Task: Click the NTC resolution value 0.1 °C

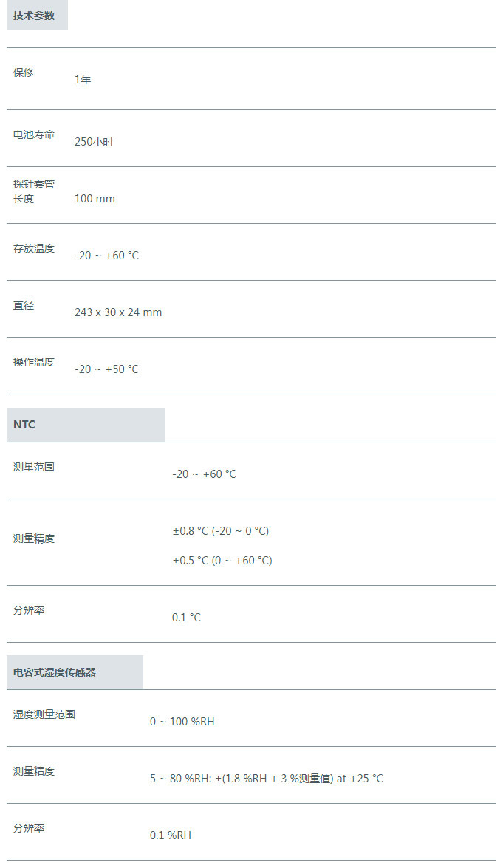Action: click(x=186, y=618)
